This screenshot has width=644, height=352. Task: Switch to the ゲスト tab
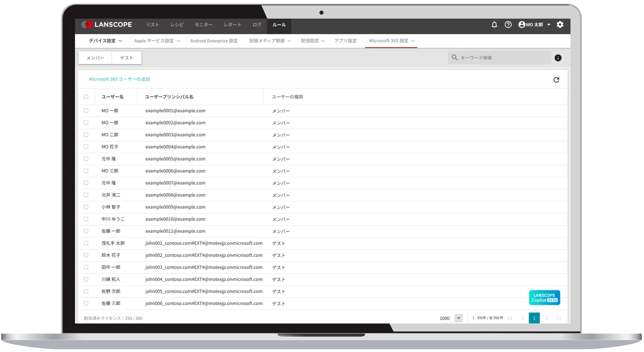(x=127, y=58)
